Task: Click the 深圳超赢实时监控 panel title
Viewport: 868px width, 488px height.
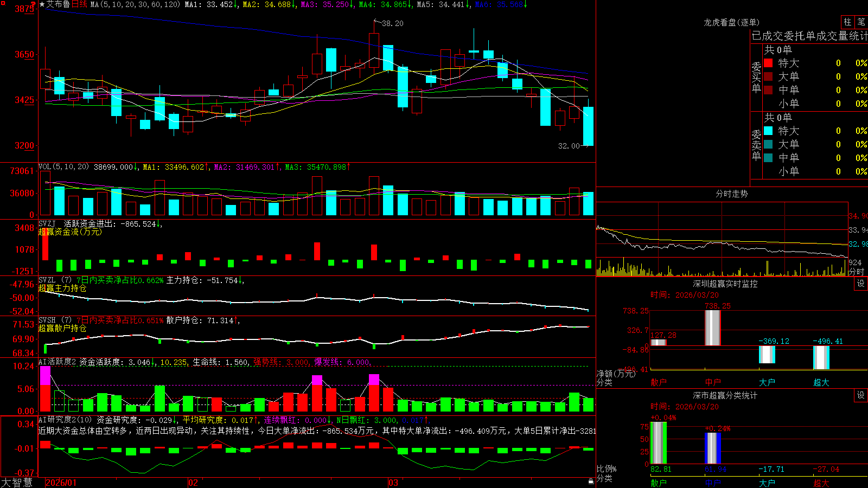Action: pos(725,284)
